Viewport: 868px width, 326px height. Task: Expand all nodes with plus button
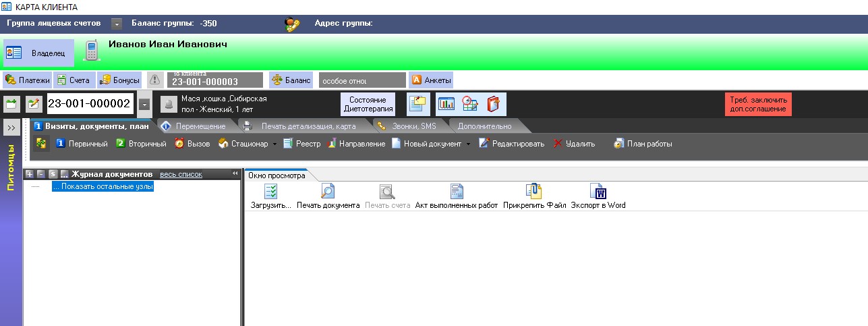[29, 174]
